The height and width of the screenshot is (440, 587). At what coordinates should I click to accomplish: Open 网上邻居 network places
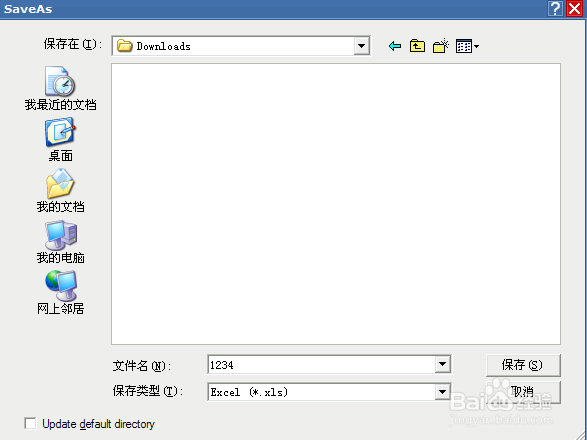pyautogui.click(x=61, y=293)
